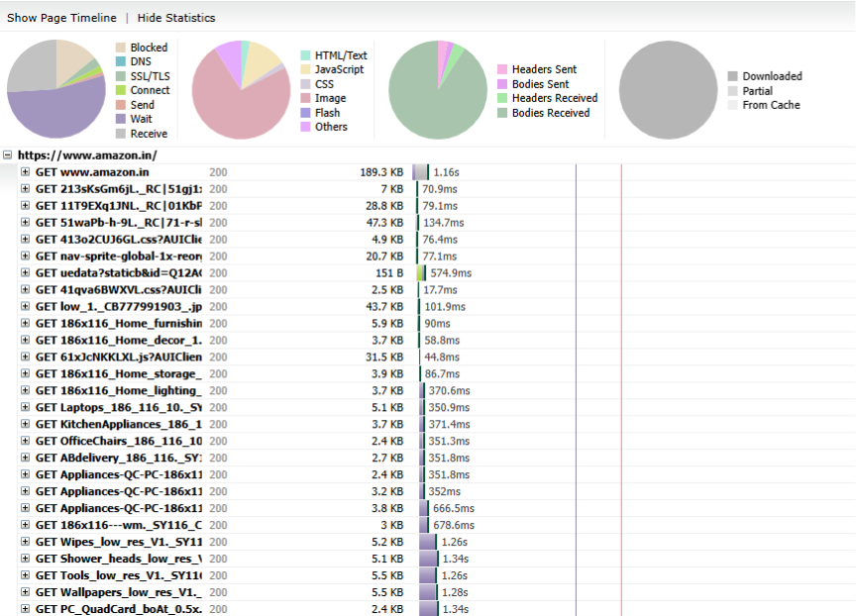Click the Image legend color swatch
The height and width of the screenshot is (616, 856).
pyautogui.click(x=305, y=99)
